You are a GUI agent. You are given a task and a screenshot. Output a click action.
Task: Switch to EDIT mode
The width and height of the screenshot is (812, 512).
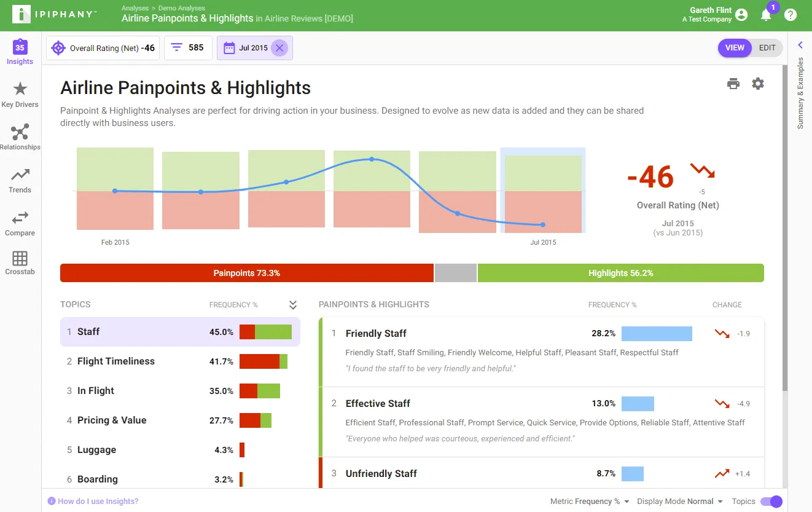click(767, 48)
